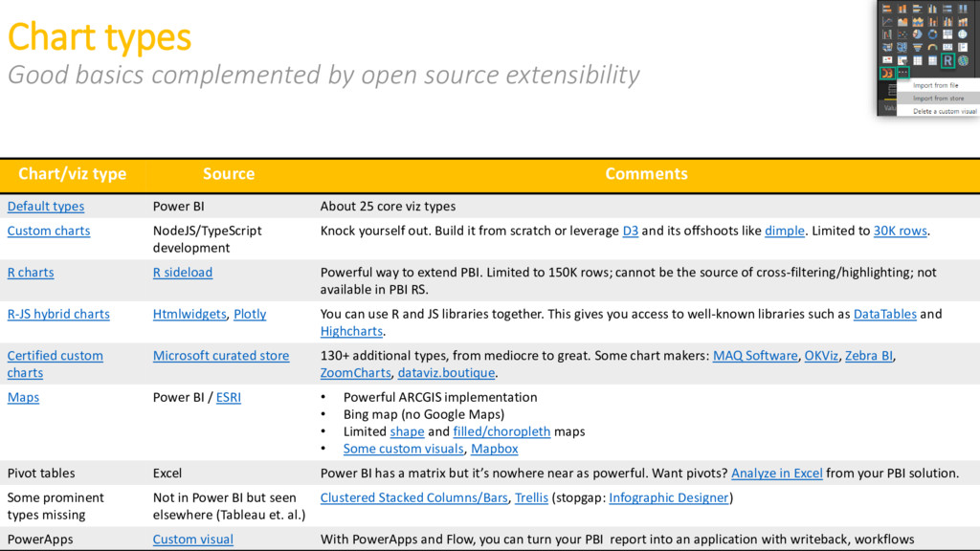Follow the 'ESRI' link
This screenshot has height=551, width=980.
pyautogui.click(x=228, y=397)
